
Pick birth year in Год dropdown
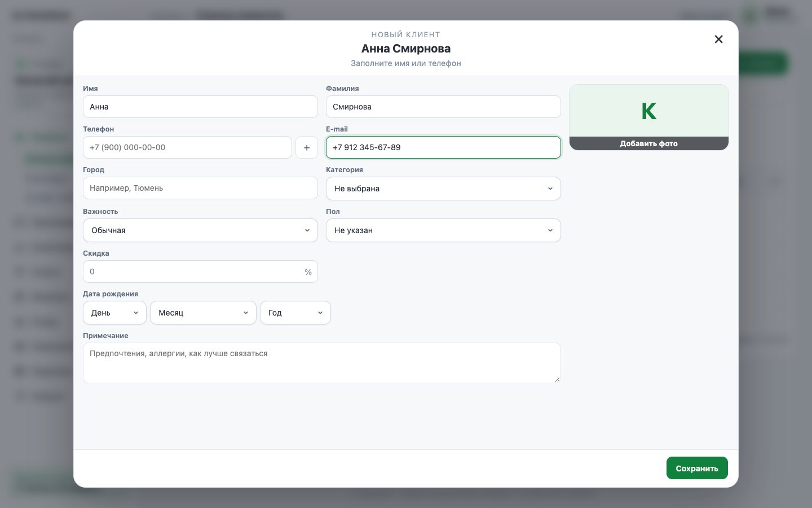pyautogui.click(x=295, y=313)
